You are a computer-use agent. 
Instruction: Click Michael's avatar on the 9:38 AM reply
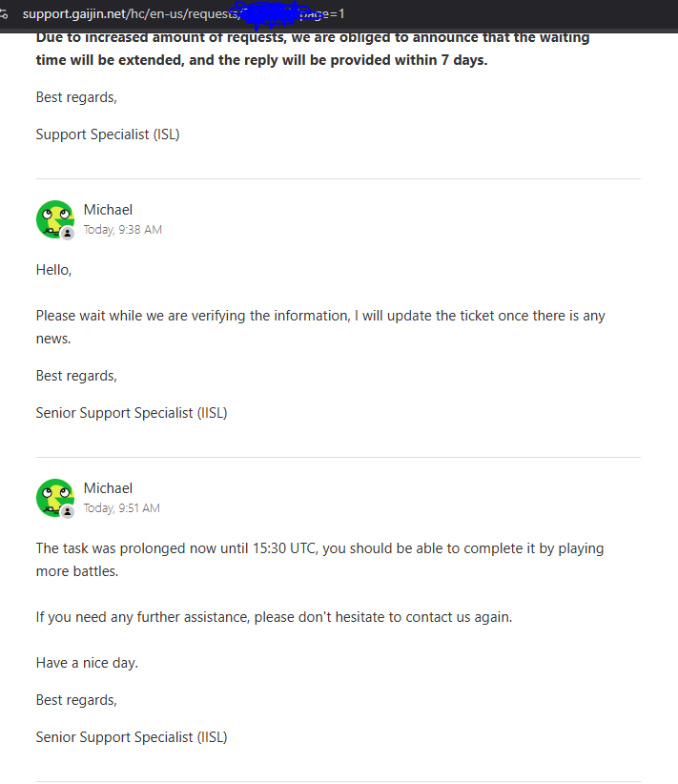tap(54, 218)
